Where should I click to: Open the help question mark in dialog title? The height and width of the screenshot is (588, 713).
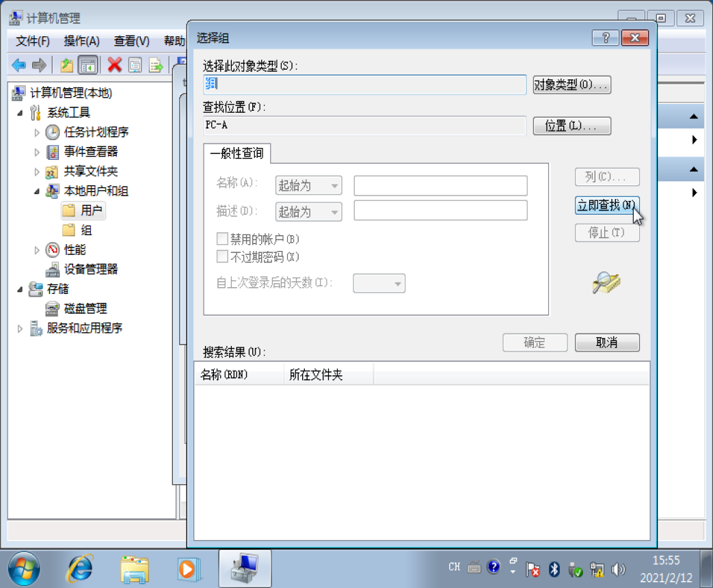click(605, 38)
